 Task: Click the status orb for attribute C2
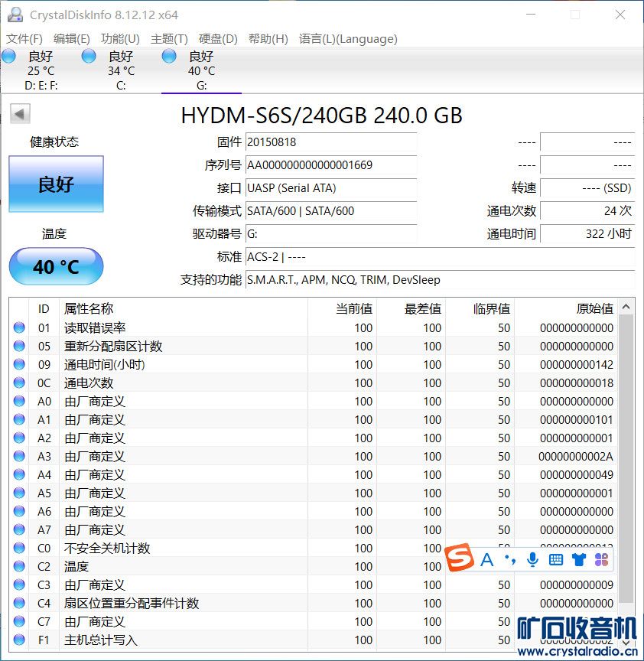19,566
